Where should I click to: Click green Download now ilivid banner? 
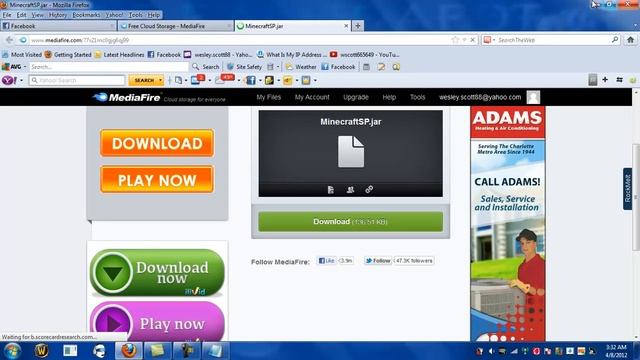click(x=157, y=273)
